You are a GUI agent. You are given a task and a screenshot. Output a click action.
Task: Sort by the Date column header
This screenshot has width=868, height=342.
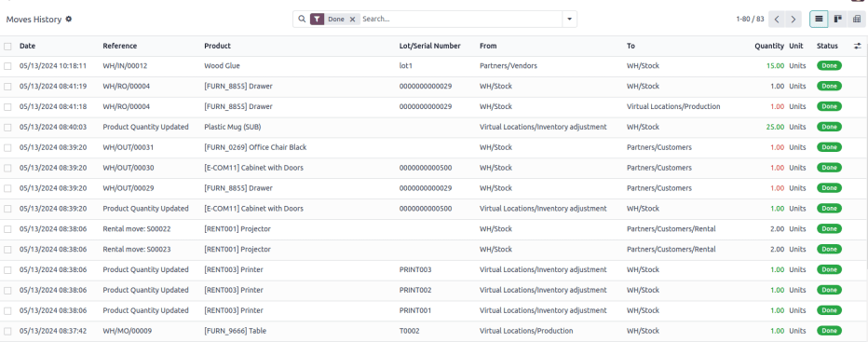(27, 46)
